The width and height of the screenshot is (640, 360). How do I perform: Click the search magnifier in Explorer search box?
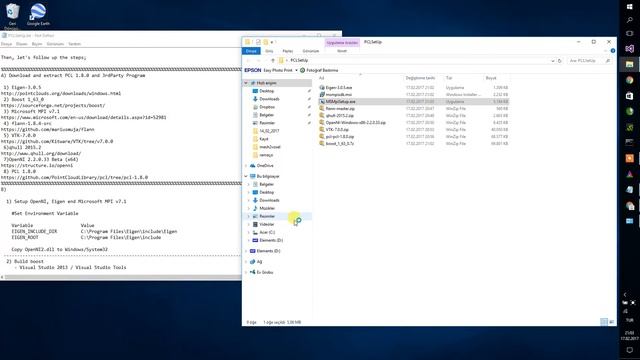click(608, 60)
